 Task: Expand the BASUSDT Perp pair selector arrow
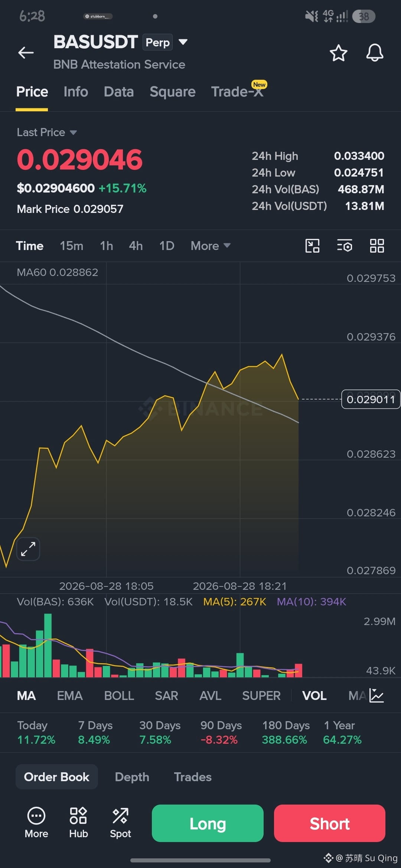tap(183, 42)
